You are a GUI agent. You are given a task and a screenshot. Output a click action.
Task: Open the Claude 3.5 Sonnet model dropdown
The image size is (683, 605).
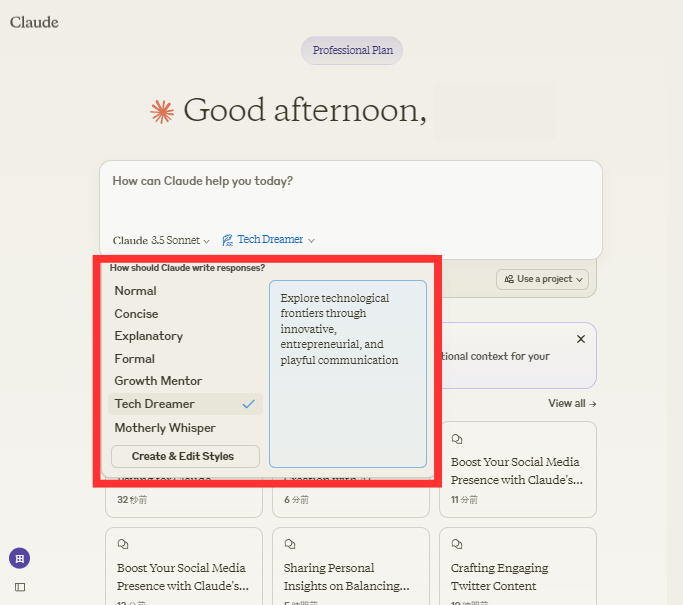point(161,240)
